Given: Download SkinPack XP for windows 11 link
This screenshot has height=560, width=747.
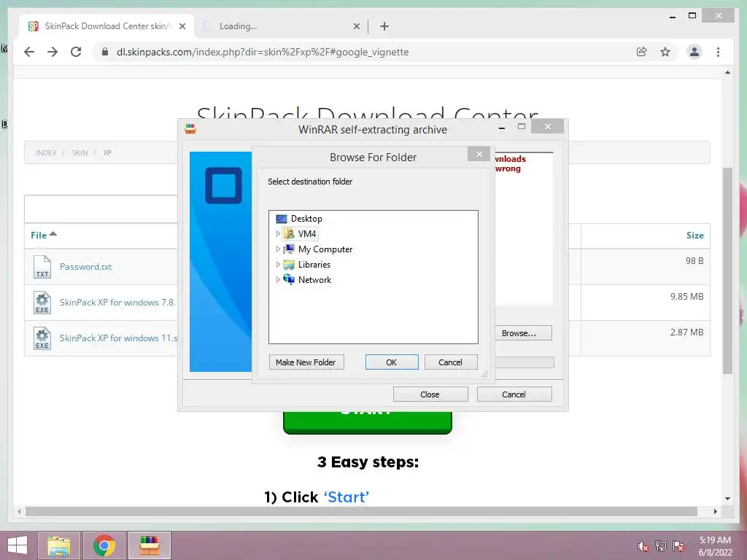Looking at the screenshot, I should point(119,338).
